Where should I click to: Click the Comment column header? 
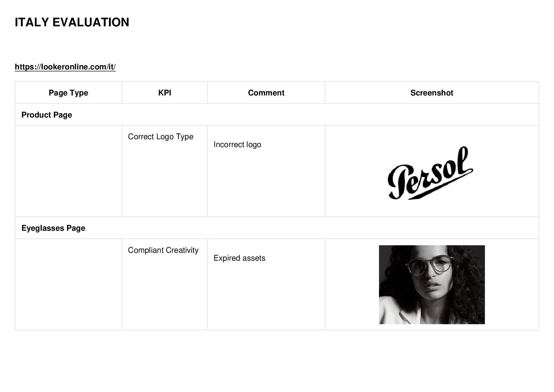point(266,93)
